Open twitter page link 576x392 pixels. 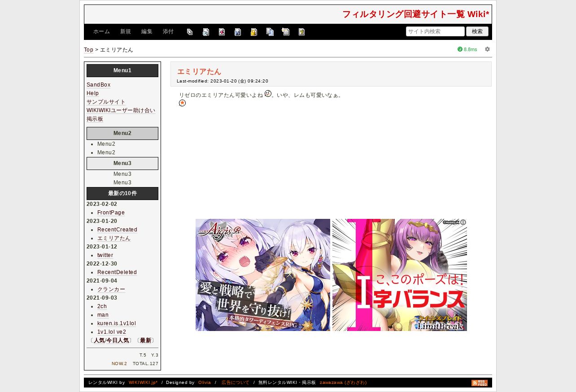pyautogui.click(x=105, y=255)
